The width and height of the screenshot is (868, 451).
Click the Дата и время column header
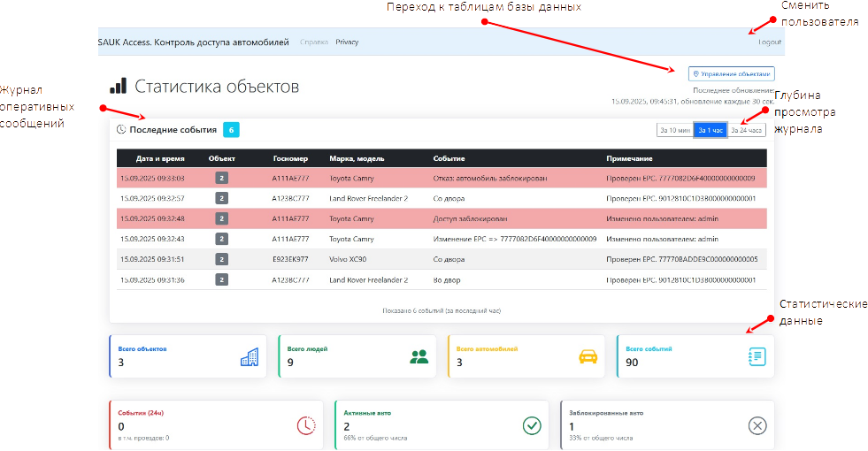coord(160,158)
